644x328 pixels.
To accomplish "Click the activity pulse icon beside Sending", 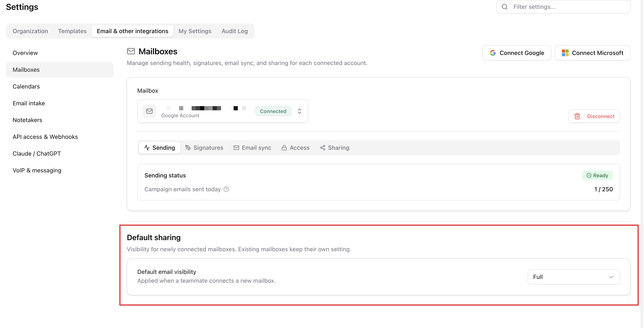I will 147,148.
